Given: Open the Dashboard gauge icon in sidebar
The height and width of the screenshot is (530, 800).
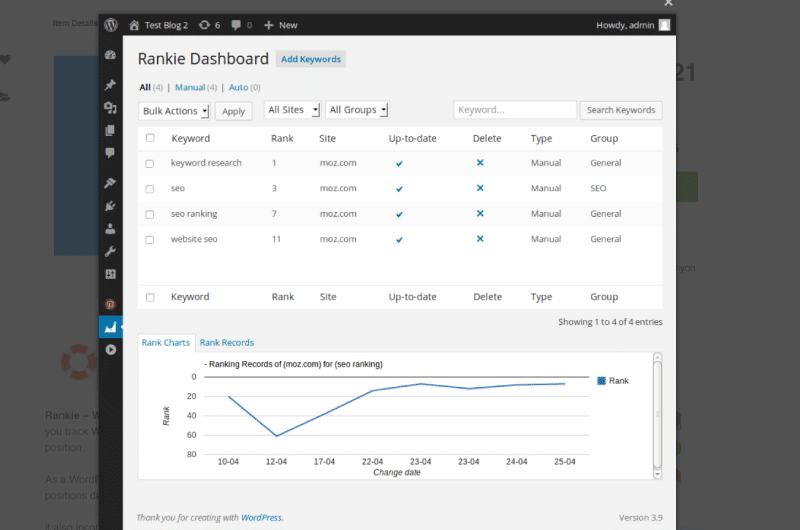Looking at the screenshot, I should (110, 55).
